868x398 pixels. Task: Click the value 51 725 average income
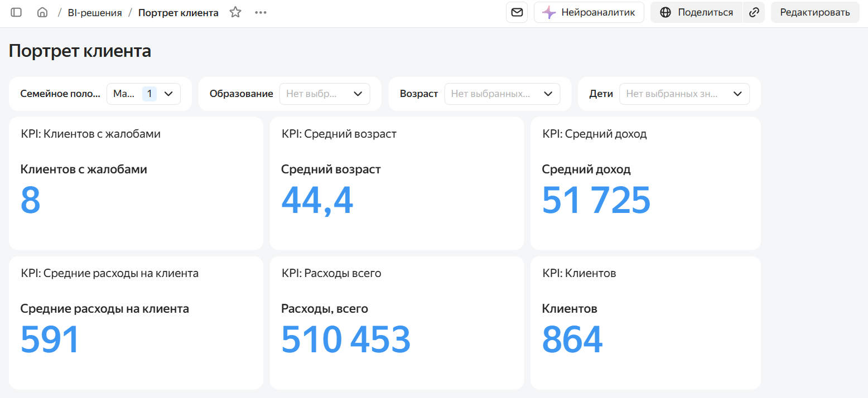pos(596,200)
